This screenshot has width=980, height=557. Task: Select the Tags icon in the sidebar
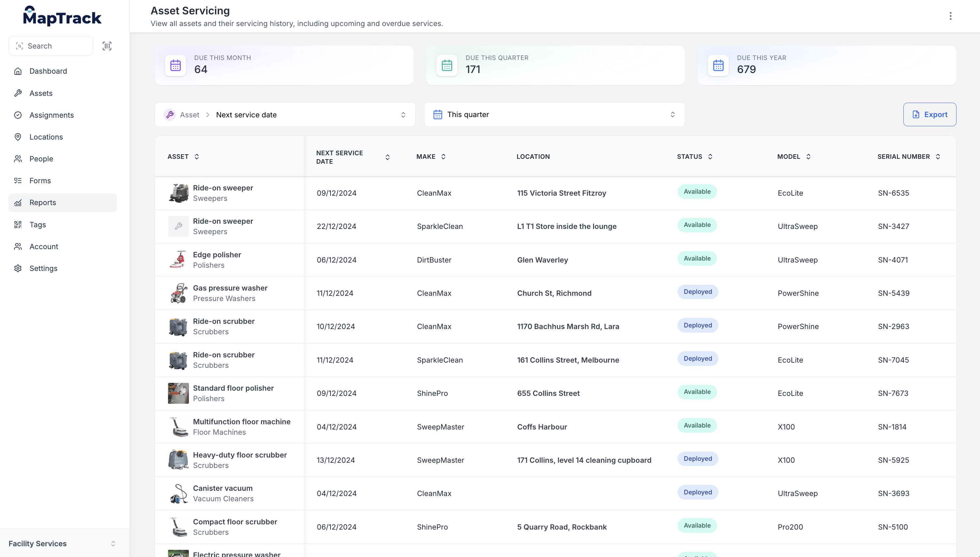(18, 225)
